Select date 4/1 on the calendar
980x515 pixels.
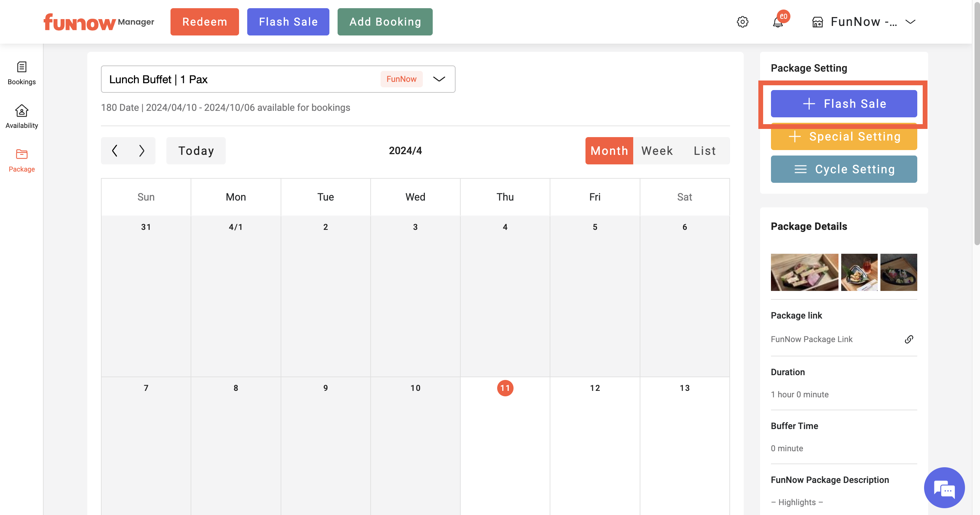point(236,227)
